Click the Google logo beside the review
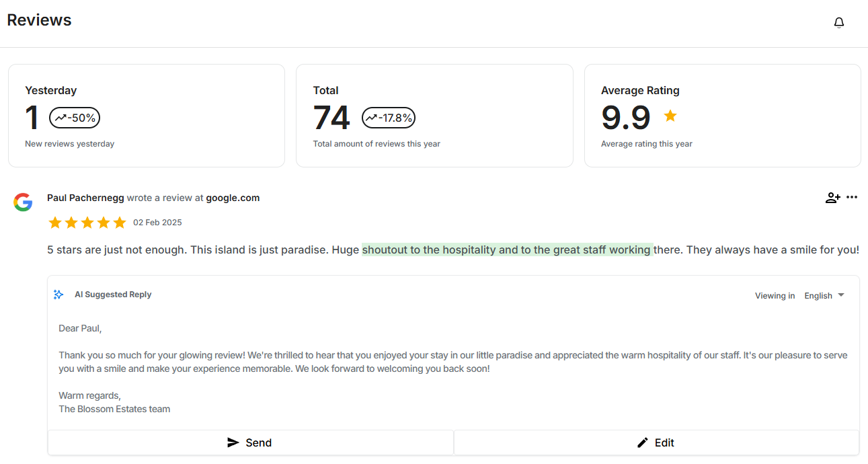 coord(23,202)
